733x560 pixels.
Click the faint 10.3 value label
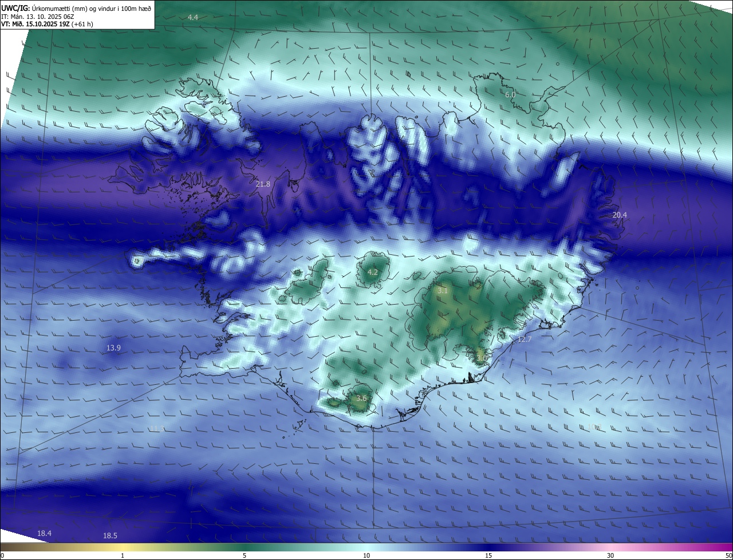pos(593,427)
